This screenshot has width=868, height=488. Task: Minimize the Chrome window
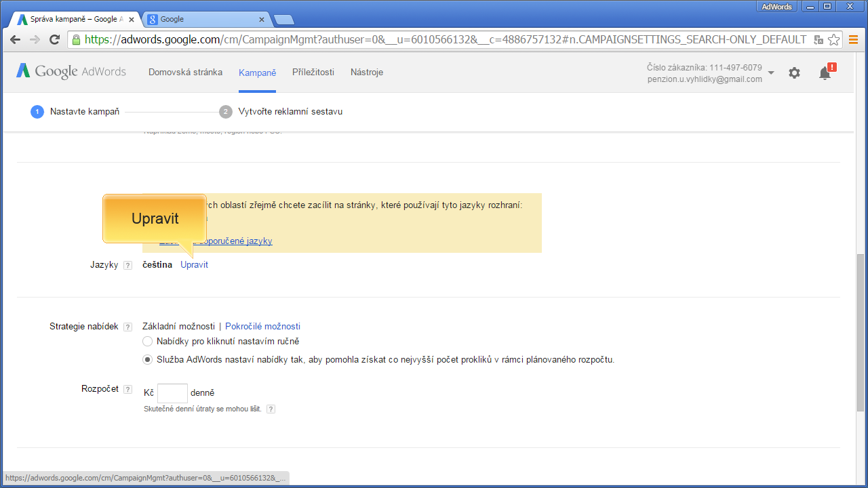coord(810,6)
